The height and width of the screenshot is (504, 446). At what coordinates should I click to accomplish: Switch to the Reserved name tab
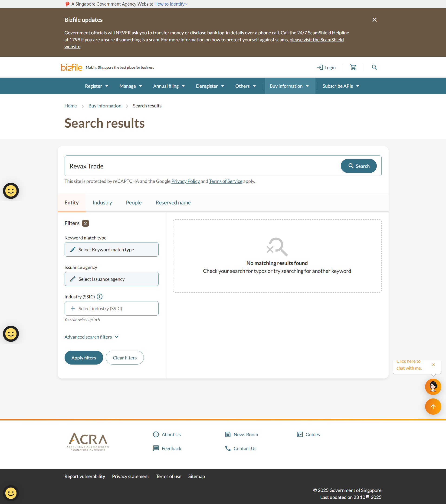(x=173, y=203)
